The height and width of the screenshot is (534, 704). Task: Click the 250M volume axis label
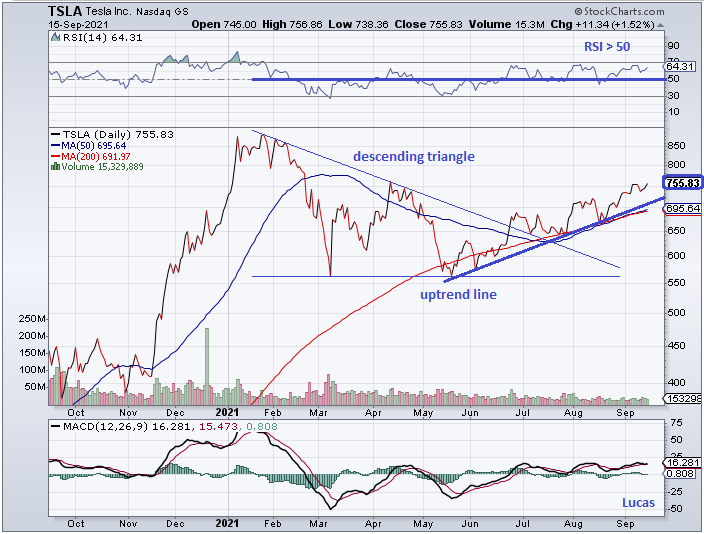[32, 319]
